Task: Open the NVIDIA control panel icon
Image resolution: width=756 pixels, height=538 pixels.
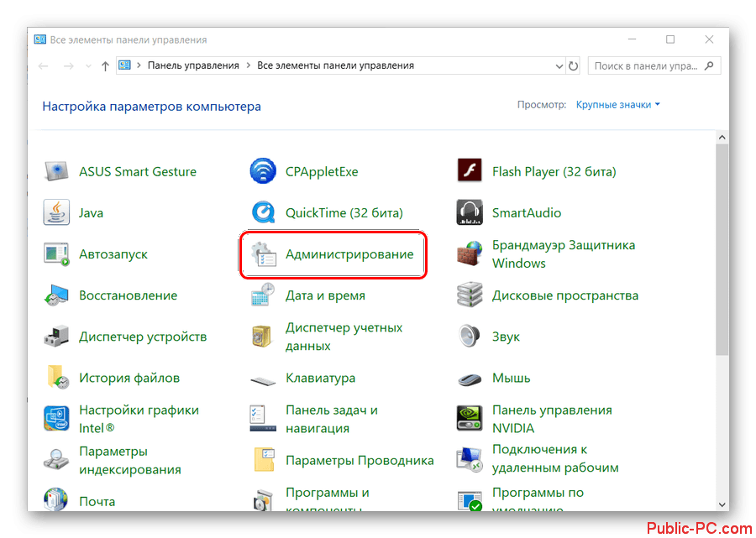Action: click(x=469, y=419)
